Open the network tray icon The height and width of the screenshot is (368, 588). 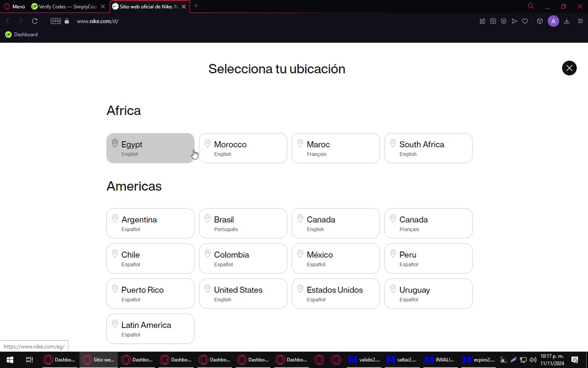(x=523, y=360)
